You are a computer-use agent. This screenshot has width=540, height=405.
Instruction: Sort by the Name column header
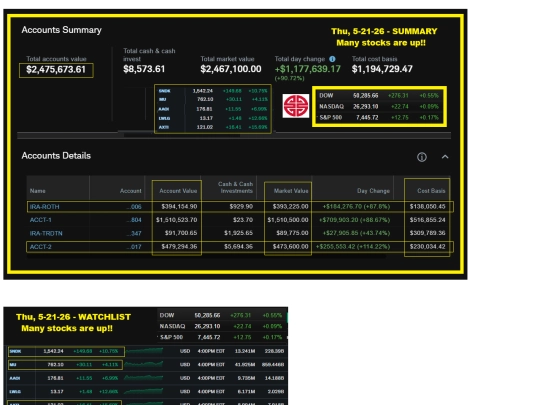[38, 191]
